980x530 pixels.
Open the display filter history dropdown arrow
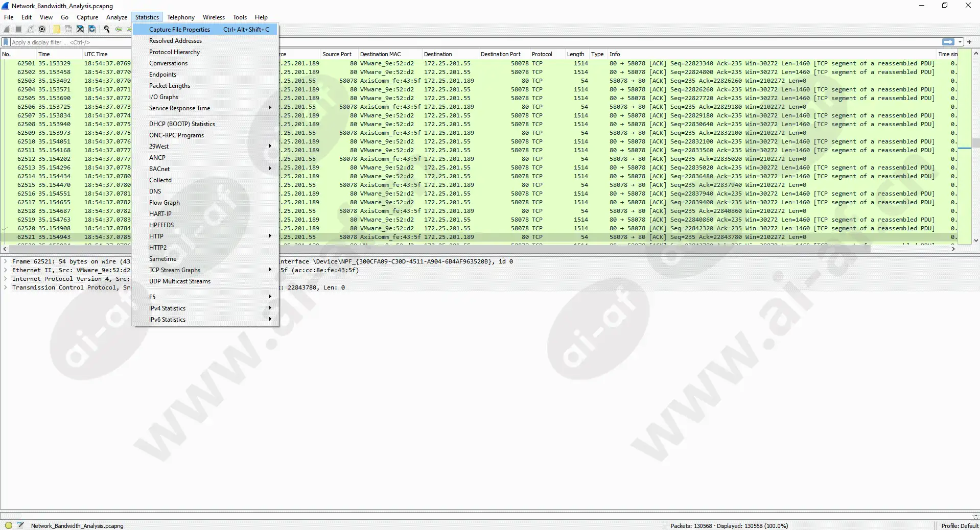960,42
